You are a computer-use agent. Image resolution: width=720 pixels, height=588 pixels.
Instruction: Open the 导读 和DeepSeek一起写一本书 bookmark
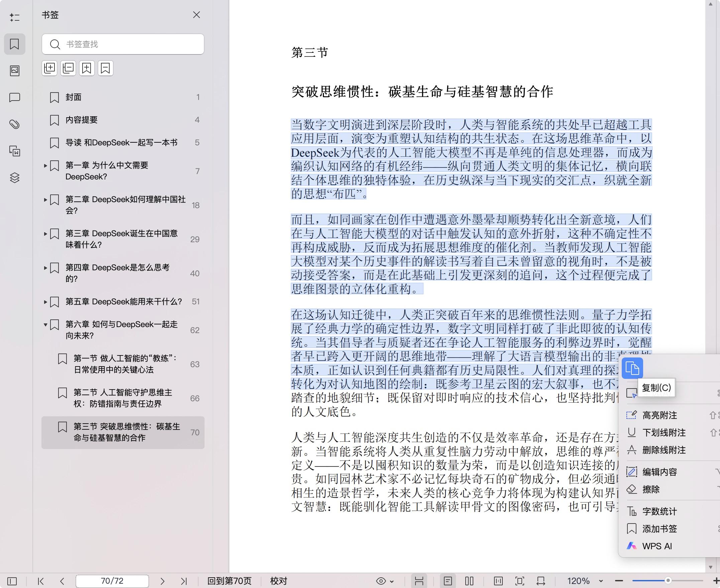tap(123, 143)
